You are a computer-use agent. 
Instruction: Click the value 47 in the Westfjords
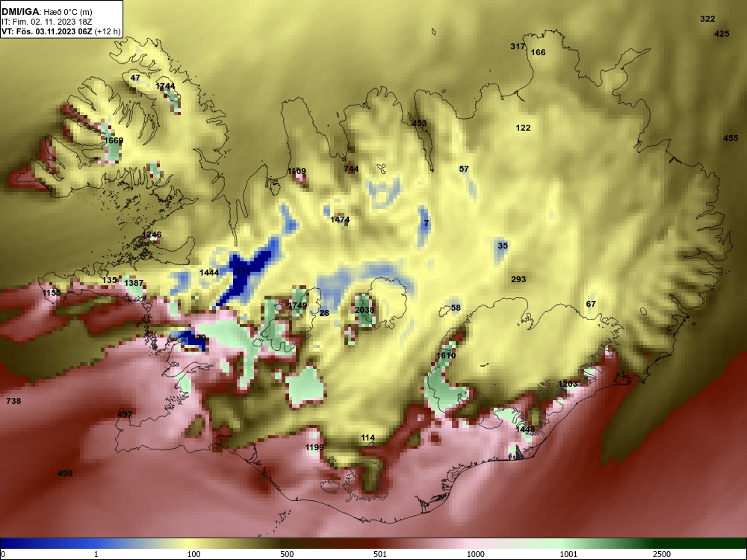coord(135,78)
